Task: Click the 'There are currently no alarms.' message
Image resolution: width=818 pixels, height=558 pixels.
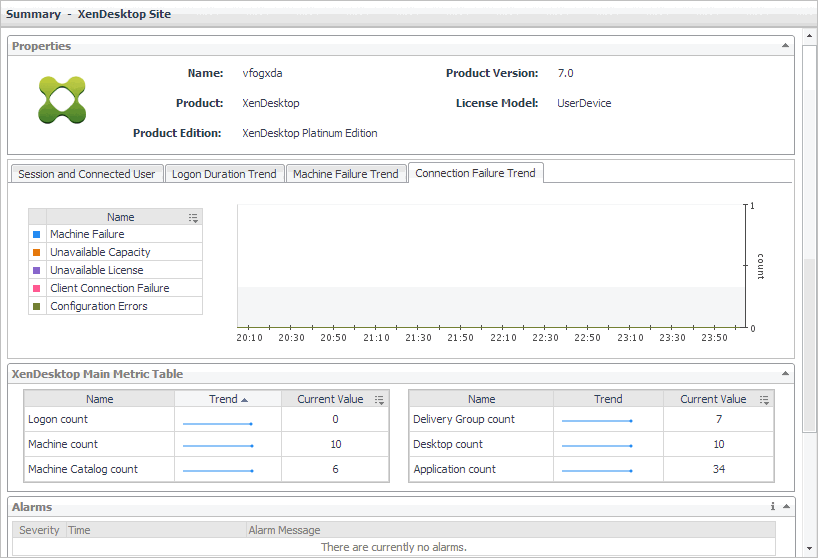Action: [394, 547]
